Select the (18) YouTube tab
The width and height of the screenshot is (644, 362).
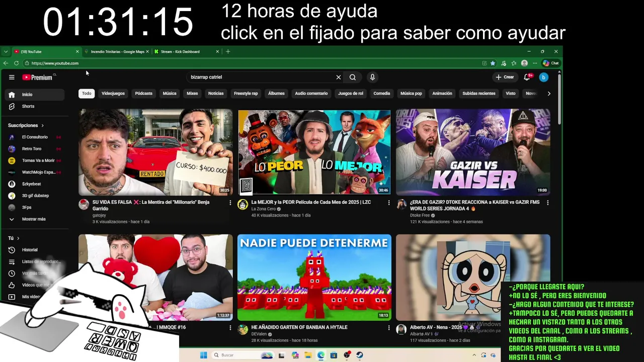click(x=46, y=51)
